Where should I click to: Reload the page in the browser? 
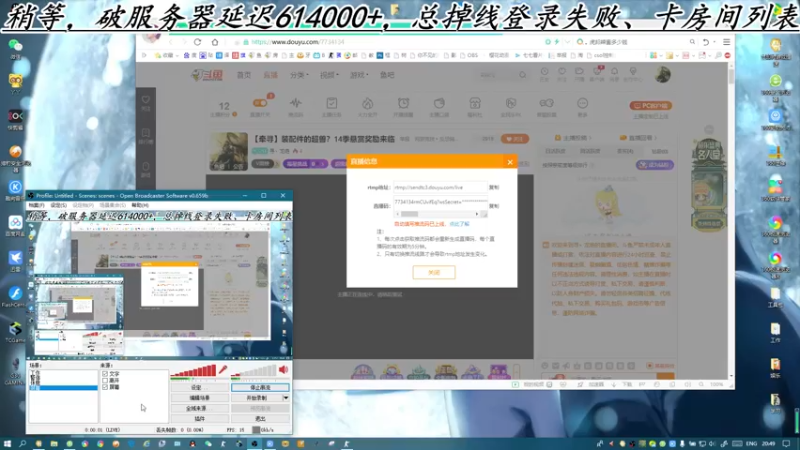pyautogui.click(x=197, y=42)
